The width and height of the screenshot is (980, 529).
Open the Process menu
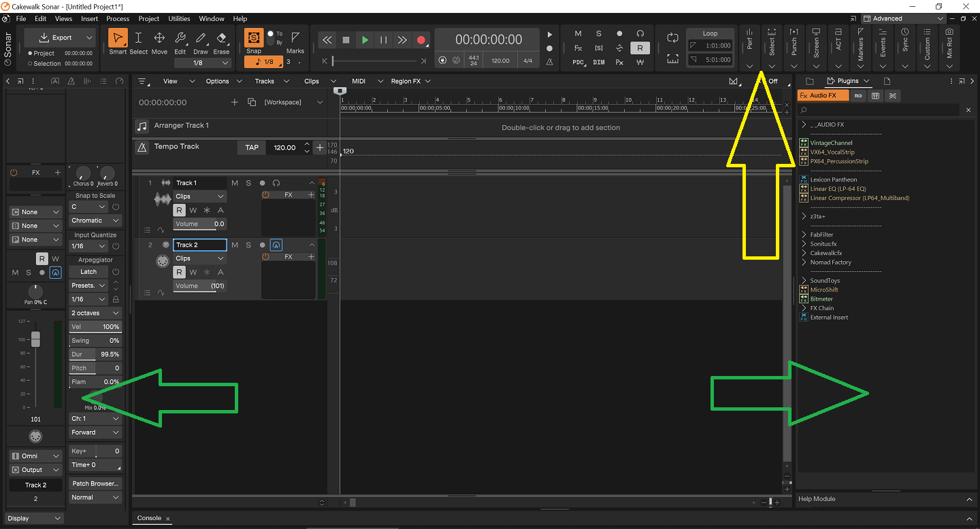point(118,19)
